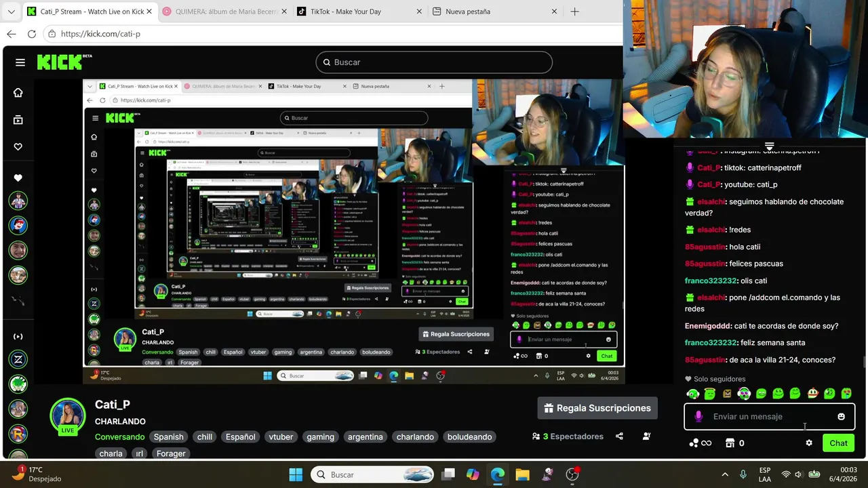Image resolution: width=868 pixels, height=488 pixels.
Task: Reload the page in the browser
Action: (x=32, y=34)
